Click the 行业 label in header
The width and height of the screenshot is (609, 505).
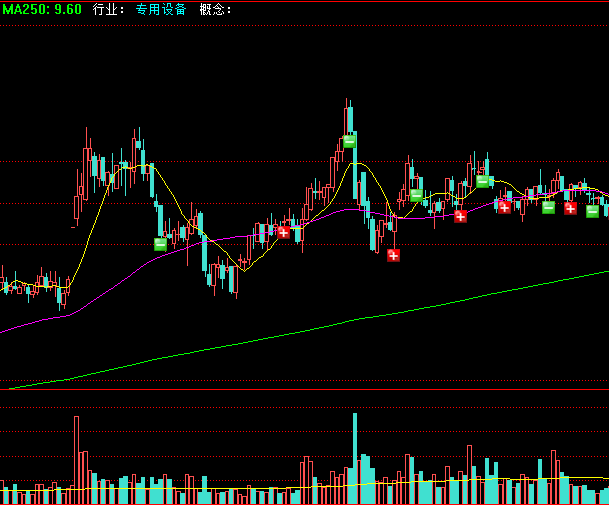click(107, 9)
